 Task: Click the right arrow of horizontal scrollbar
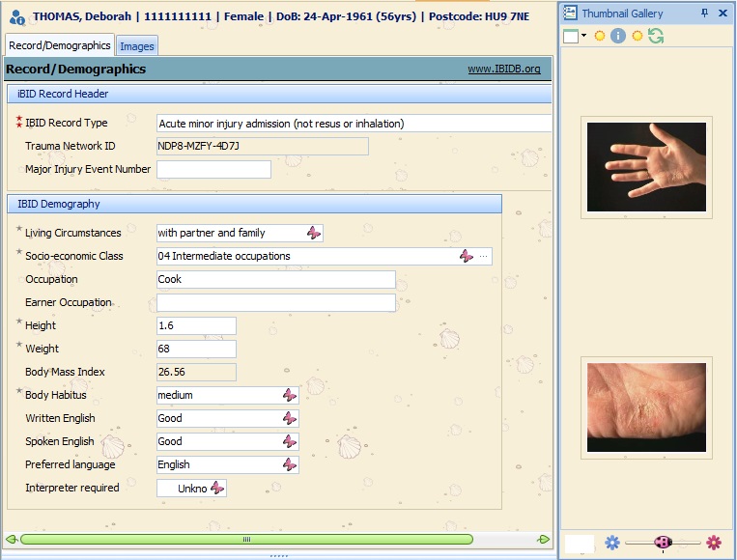[544, 539]
